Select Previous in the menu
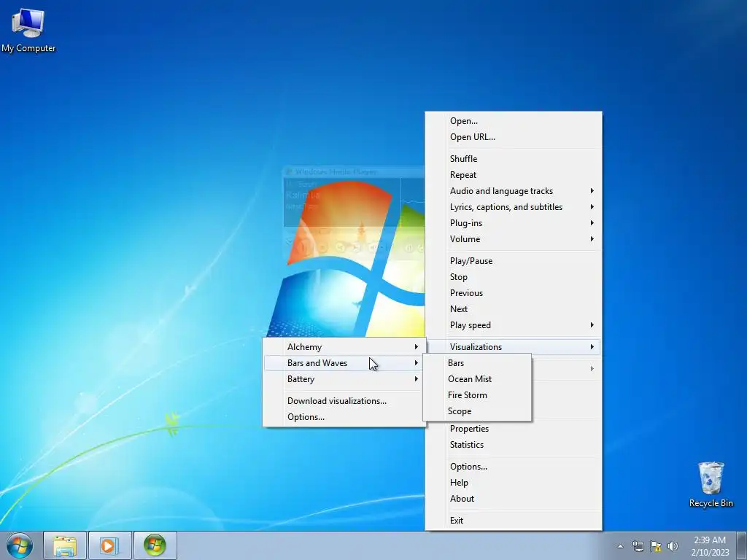 (x=514, y=293)
